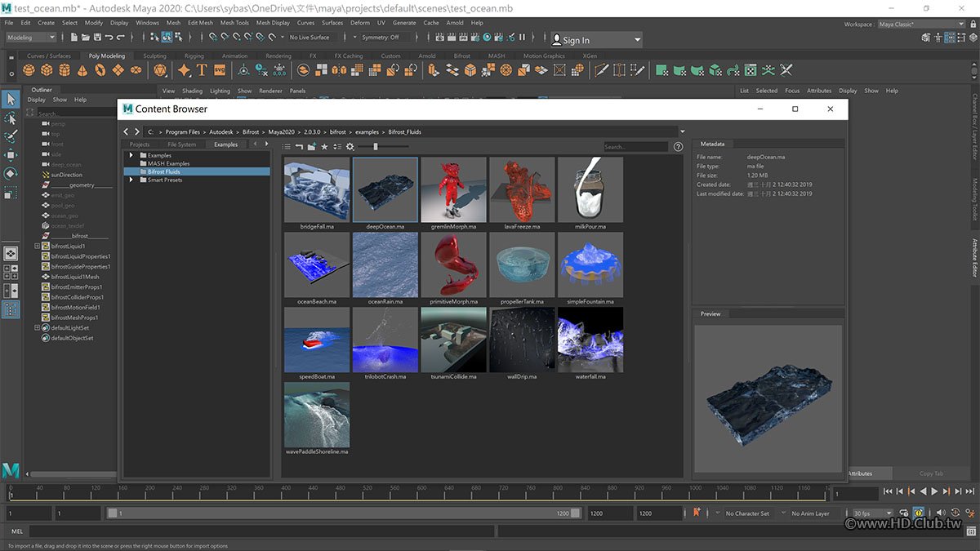
Task: Expand the Examples folder tree node
Action: [131, 155]
